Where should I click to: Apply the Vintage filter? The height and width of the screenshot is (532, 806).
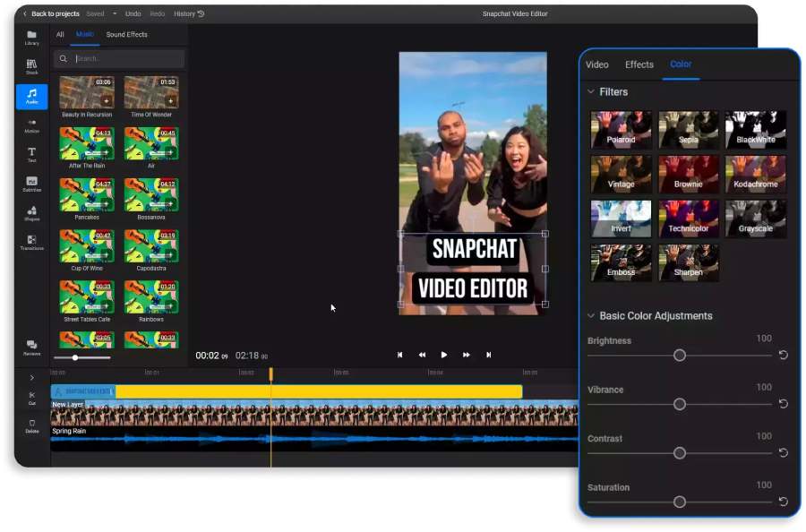click(x=621, y=175)
